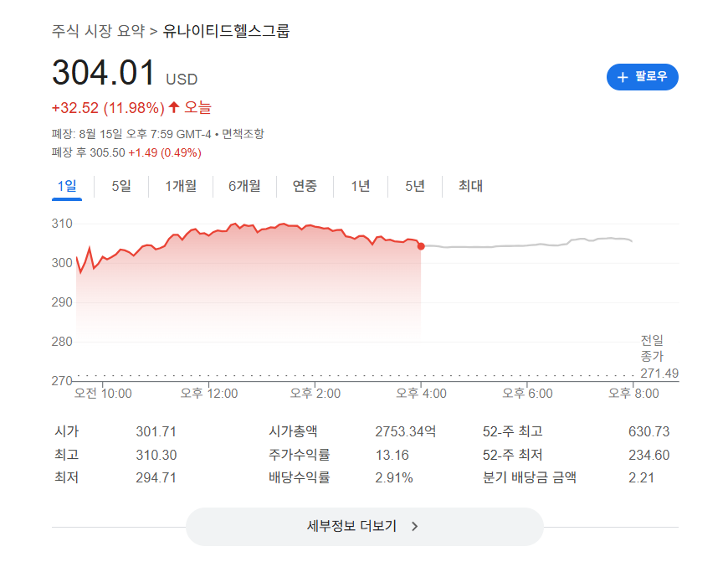
Task: Click the 52-주 최저 value 234.60
Action: pyautogui.click(x=649, y=455)
